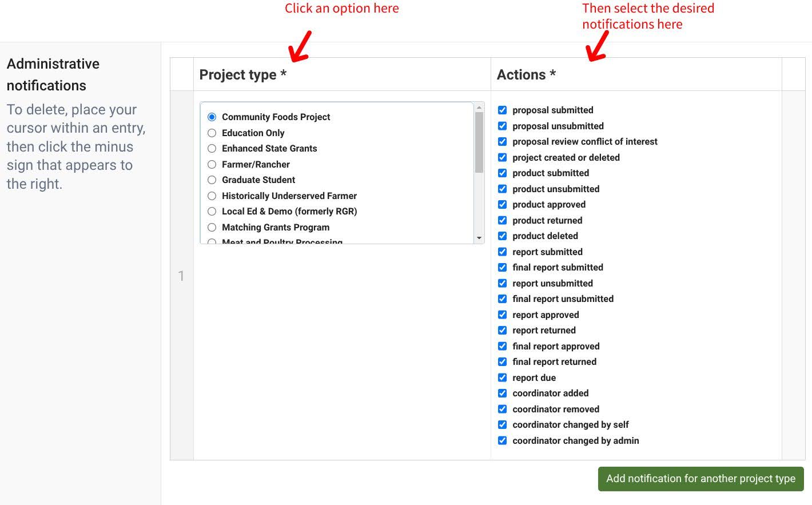Screen dimensions: 812x505
Task: Select the Education Only project type
Action: pos(212,133)
